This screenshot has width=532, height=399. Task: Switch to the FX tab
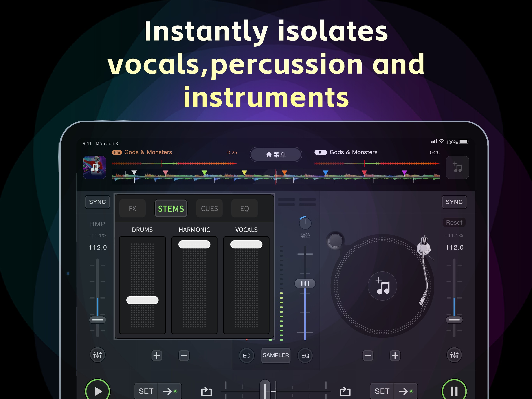(133, 208)
